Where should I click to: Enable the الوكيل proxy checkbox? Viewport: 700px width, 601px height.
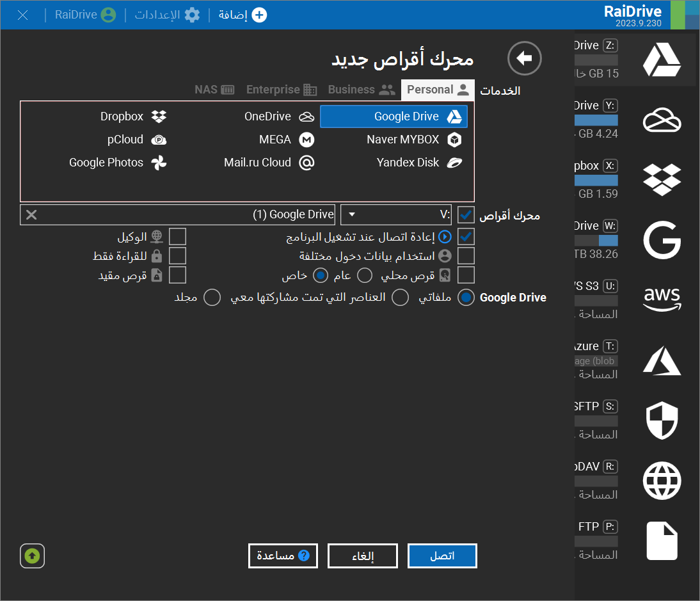[x=178, y=237]
